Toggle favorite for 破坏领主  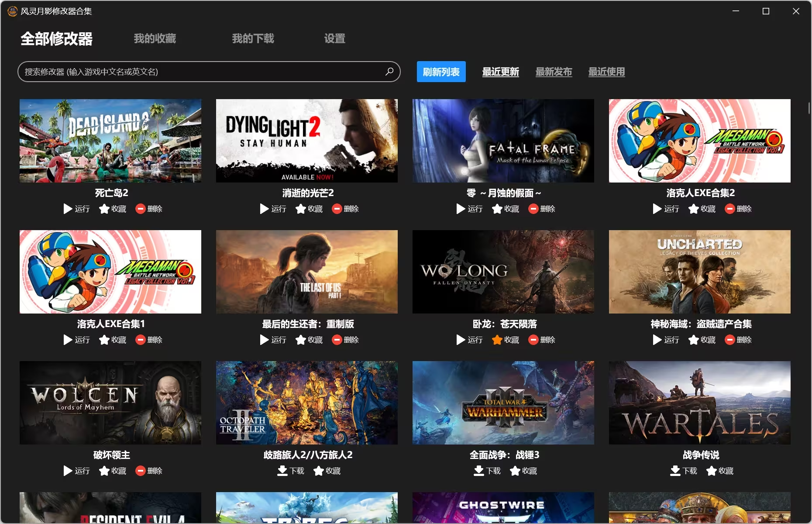(113, 471)
